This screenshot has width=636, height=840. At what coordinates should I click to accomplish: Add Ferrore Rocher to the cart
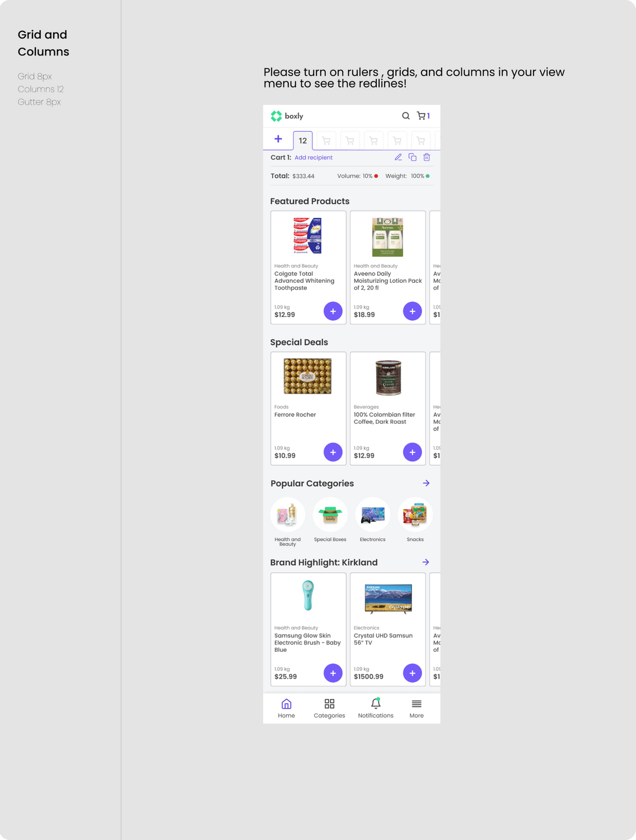pyautogui.click(x=333, y=452)
